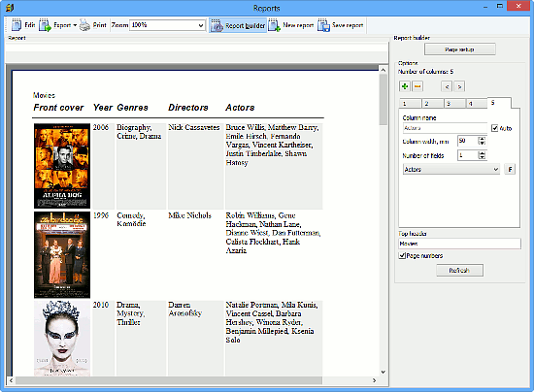Viewport: 534px width, 392px height.
Task: Minimize the Reports window
Action: click(485, 6)
